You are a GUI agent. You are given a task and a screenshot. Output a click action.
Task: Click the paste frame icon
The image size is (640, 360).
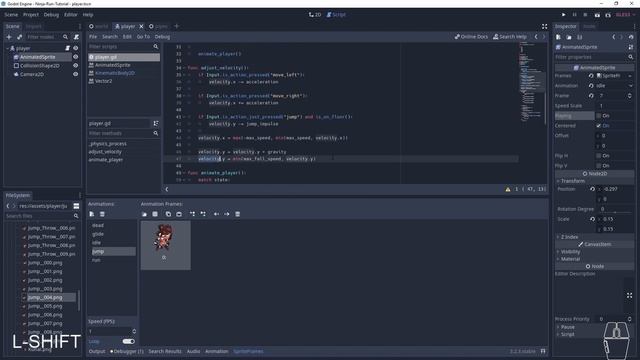click(x=179, y=214)
